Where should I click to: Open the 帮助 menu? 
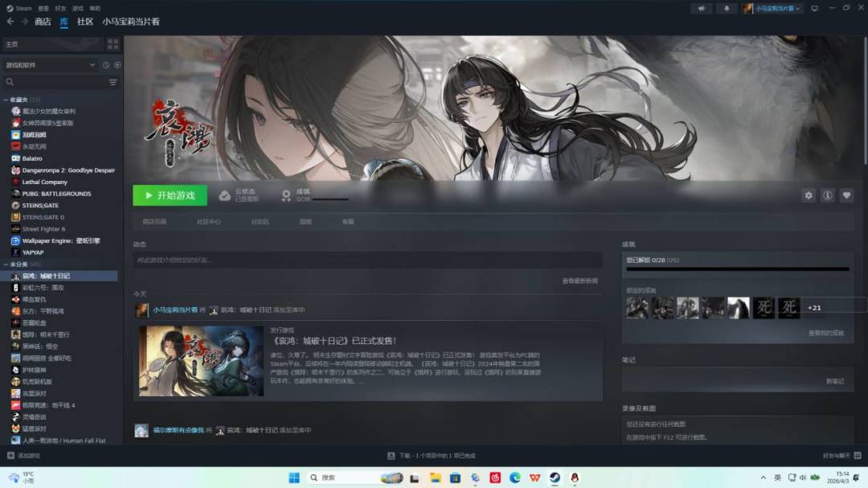(95, 8)
